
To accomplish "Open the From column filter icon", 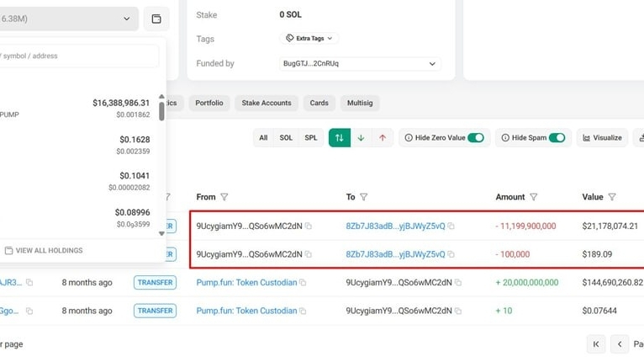I will (x=224, y=197).
